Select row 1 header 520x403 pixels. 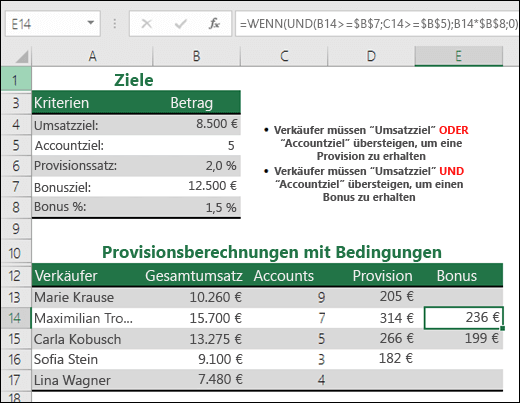(x=16, y=80)
